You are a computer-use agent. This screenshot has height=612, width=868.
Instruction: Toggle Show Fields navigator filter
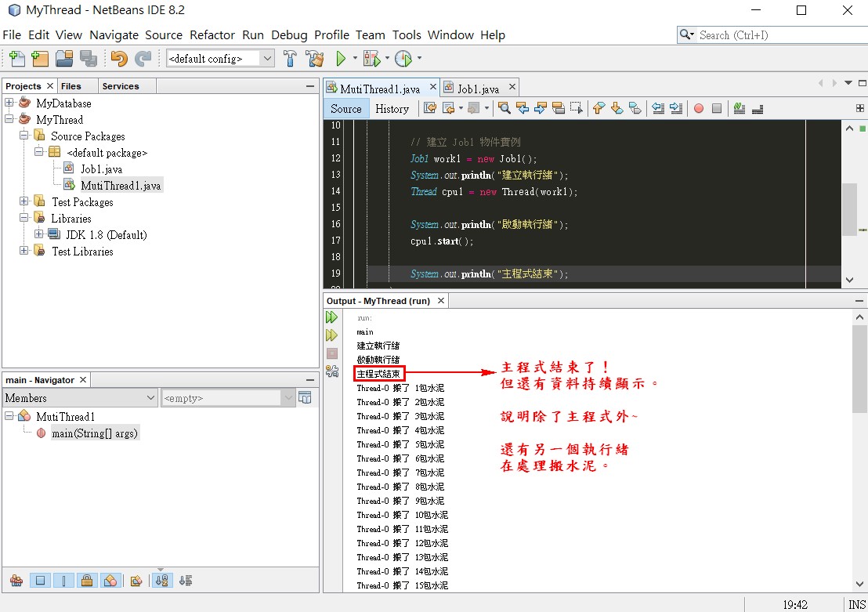(40, 581)
